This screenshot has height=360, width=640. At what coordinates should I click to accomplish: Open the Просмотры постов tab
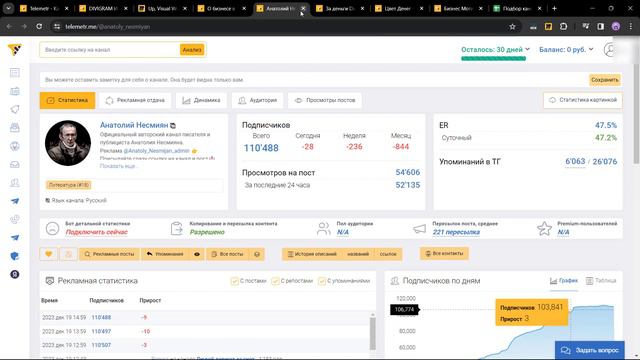coord(325,100)
